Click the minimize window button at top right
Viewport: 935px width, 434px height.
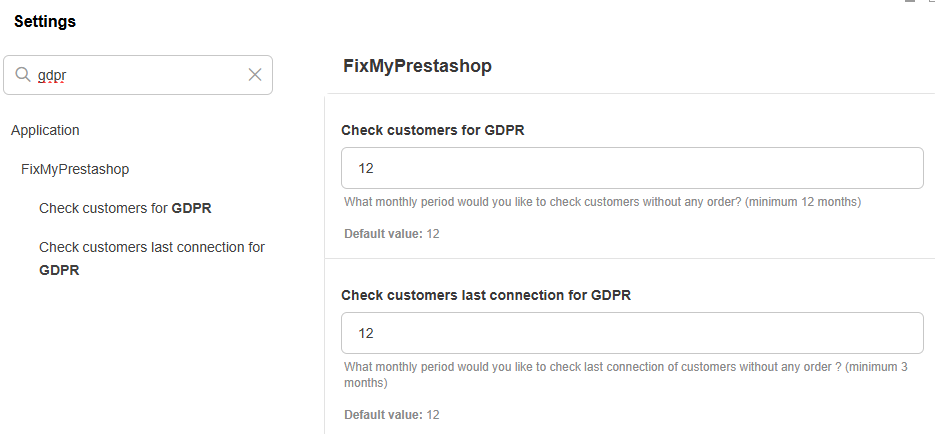(x=910, y=2)
